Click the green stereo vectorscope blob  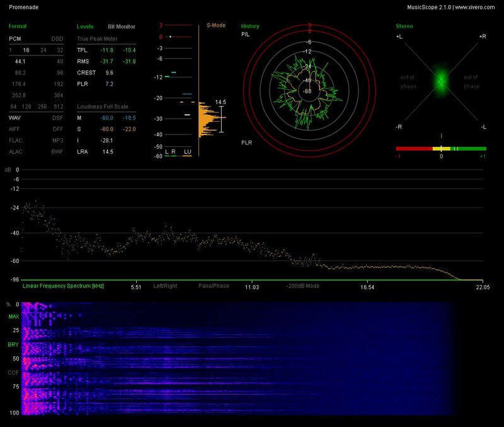[x=442, y=81]
